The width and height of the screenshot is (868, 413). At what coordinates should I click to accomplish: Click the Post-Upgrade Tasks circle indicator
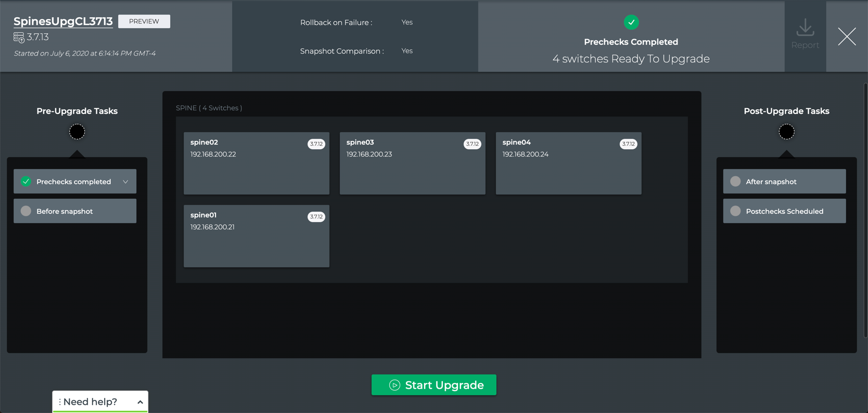(786, 132)
